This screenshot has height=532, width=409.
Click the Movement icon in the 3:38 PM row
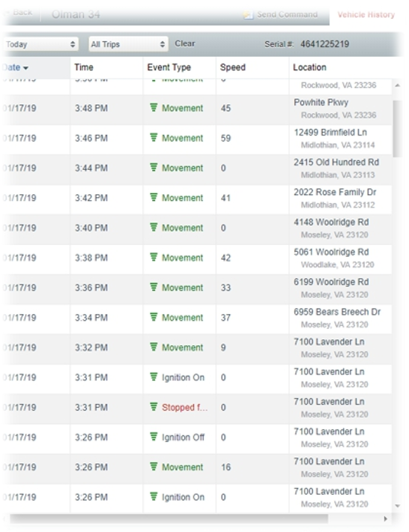[x=154, y=257]
